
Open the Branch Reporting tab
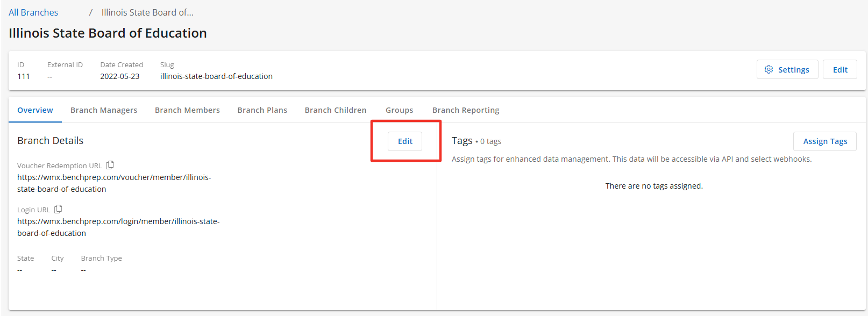click(x=466, y=110)
